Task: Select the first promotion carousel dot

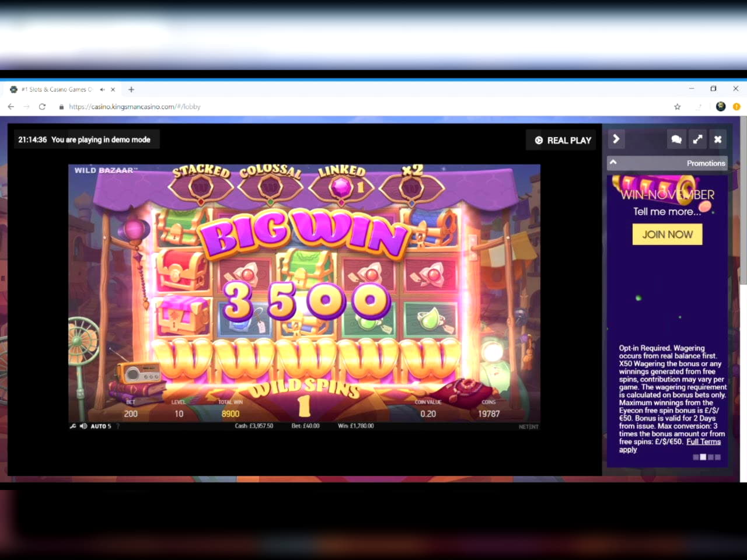Action: tap(696, 457)
